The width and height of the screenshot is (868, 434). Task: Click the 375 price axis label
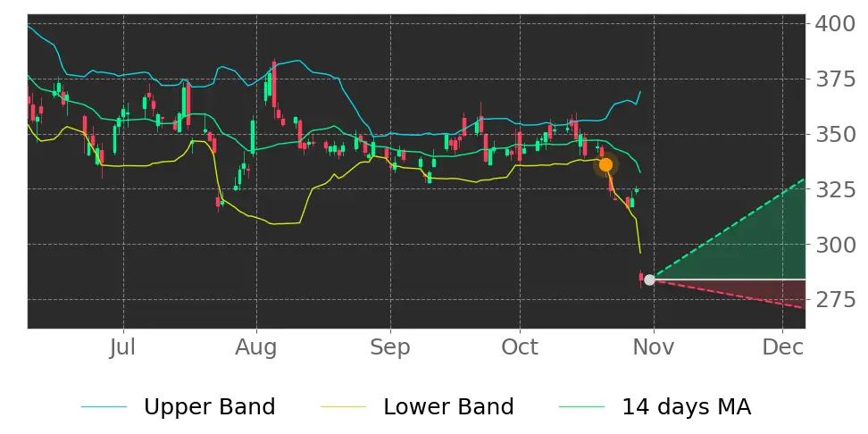click(x=837, y=79)
